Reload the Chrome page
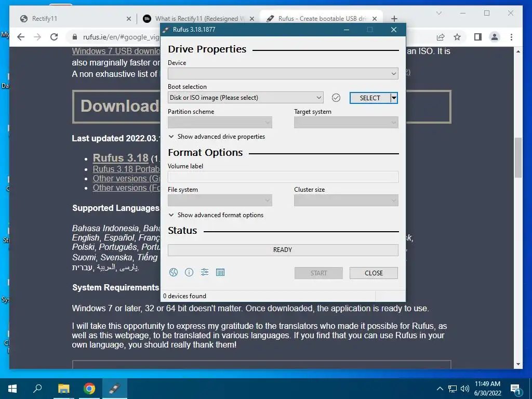Screen dimensions: 532x399 [x=54, y=37]
